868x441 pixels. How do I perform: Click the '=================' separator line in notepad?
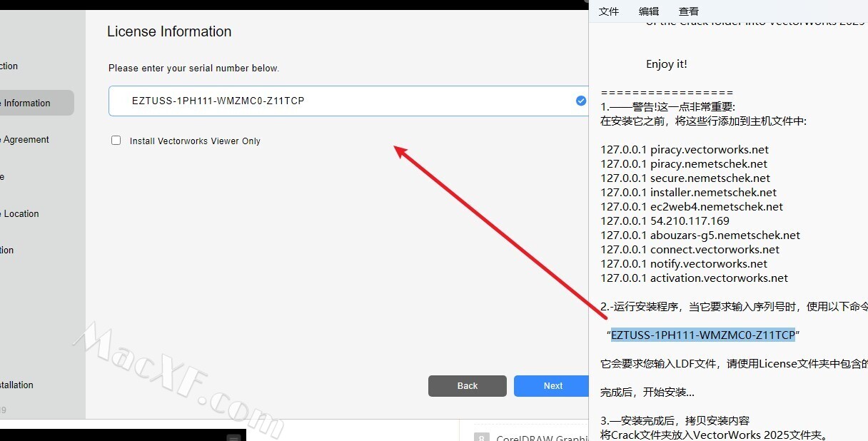coord(667,93)
